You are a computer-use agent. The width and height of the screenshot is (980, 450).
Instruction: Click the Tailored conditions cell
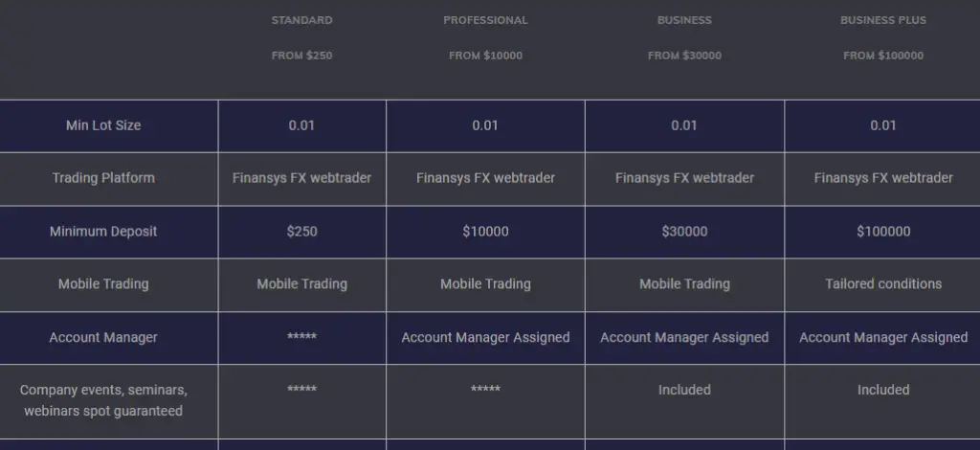point(883,284)
